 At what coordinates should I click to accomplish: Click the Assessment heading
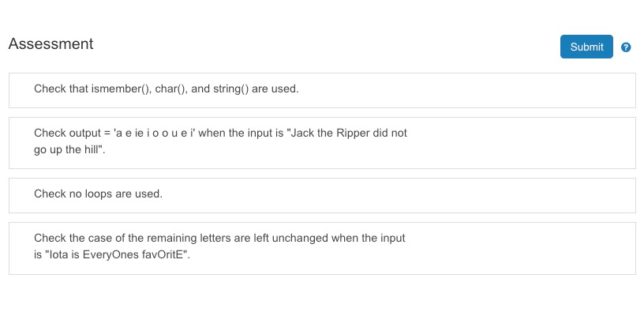pyautogui.click(x=51, y=43)
